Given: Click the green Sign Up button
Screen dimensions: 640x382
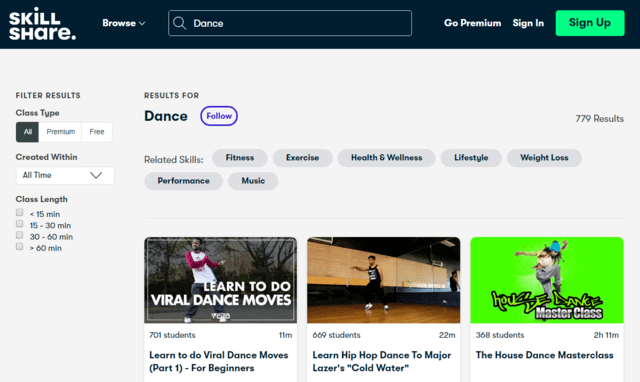Looking at the screenshot, I should [x=590, y=23].
